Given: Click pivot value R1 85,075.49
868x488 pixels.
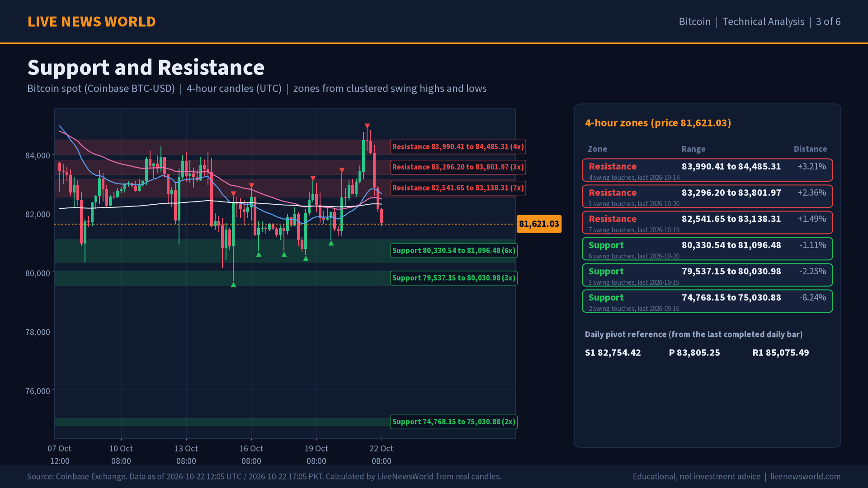Looking at the screenshot, I should tap(781, 353).
